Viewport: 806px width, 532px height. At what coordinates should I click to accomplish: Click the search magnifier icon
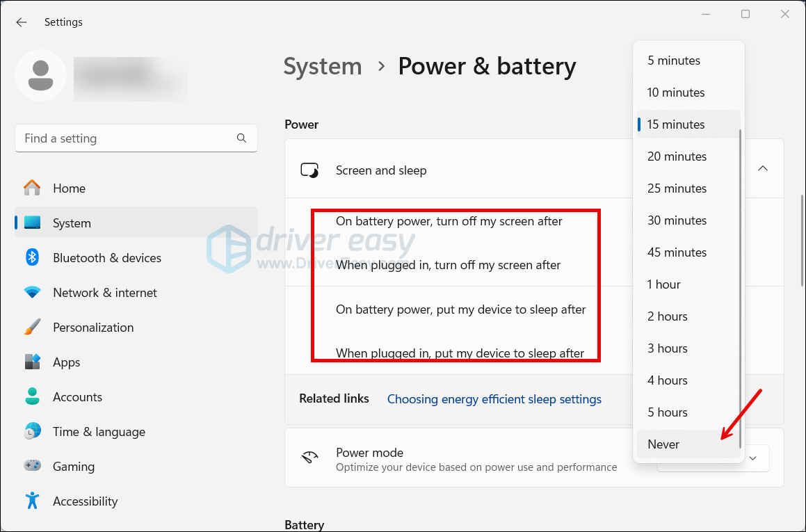(x=241, y=138)
